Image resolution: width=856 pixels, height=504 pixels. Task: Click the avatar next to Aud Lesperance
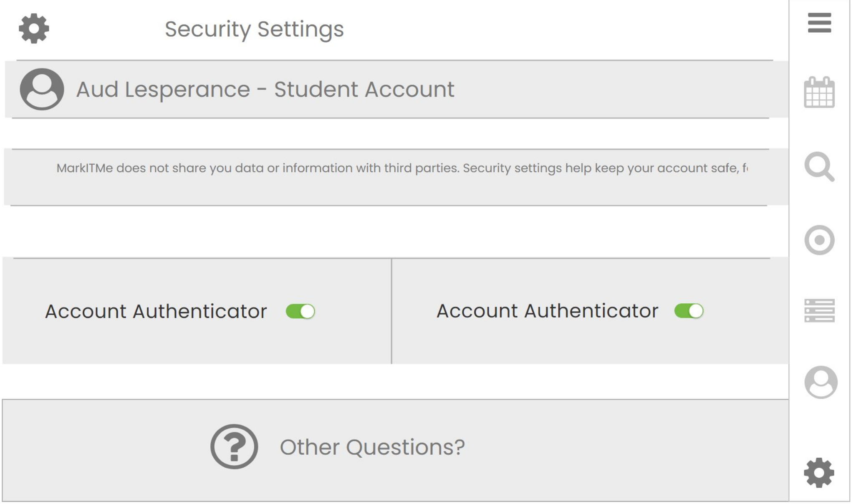[42, 89]
